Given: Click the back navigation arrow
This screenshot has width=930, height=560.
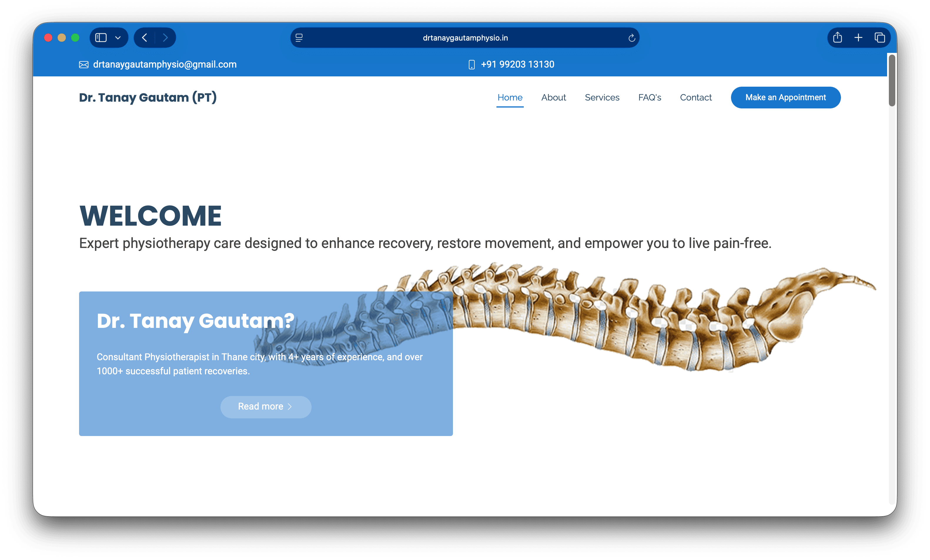Looking at the screenshot, I should click(144, 37).
